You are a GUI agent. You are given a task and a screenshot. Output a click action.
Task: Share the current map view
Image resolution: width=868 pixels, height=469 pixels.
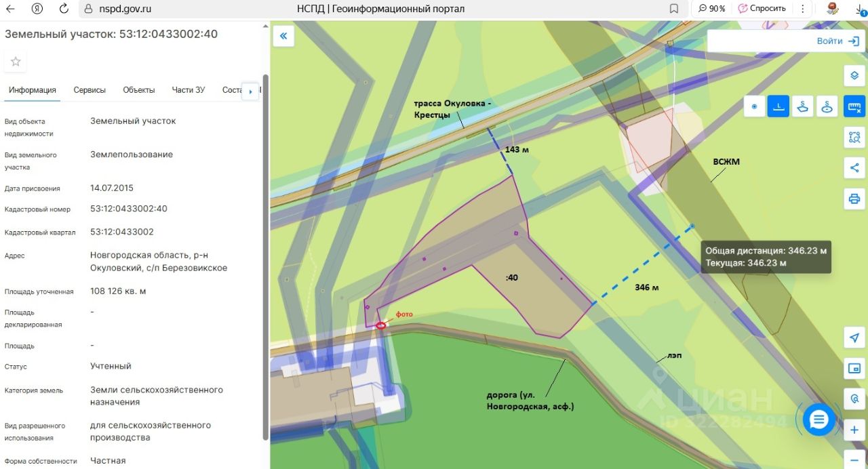(854, 168)
